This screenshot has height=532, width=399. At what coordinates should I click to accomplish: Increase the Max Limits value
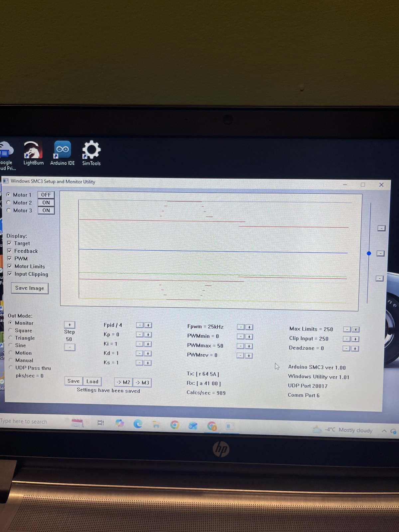tap(355, 329)
